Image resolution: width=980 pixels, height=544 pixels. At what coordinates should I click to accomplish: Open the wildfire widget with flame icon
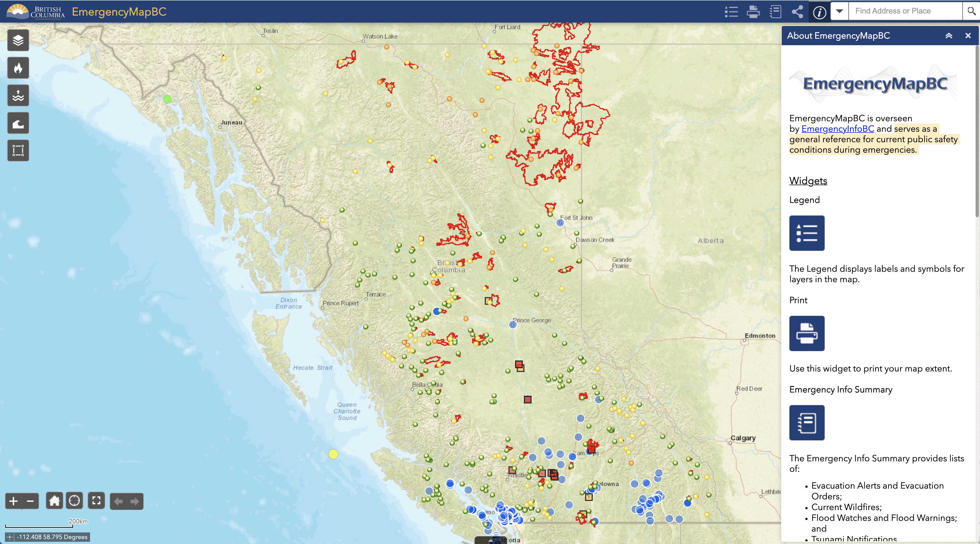pyautogui.click(x=18, y=68)
